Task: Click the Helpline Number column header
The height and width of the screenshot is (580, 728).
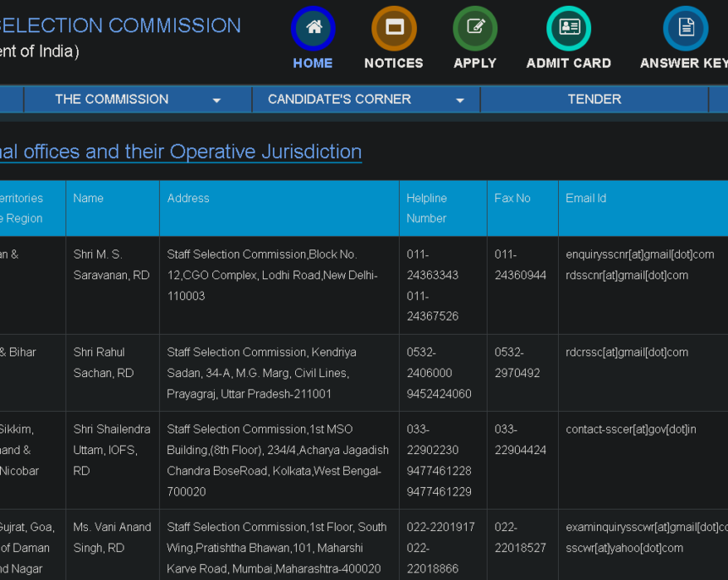Action: coord(427,208)
